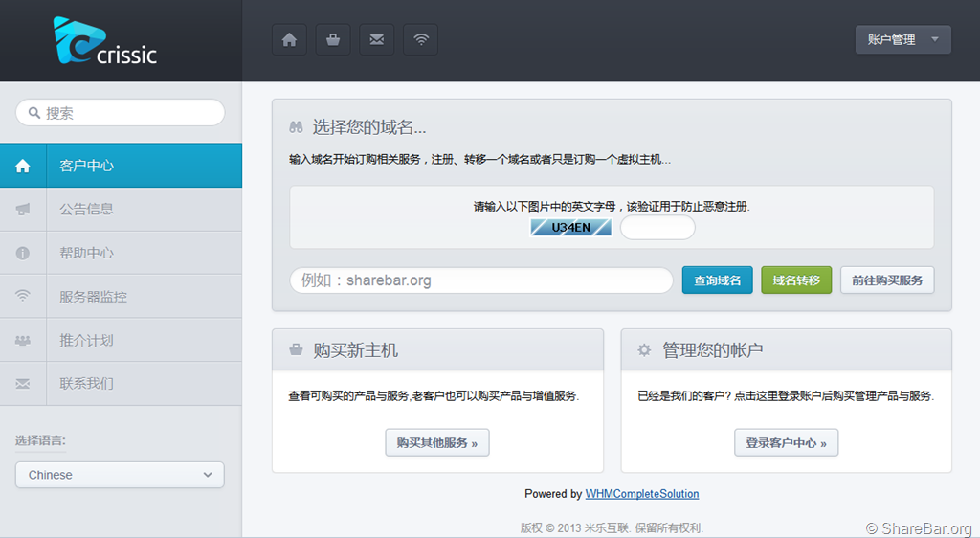Go to 联系我们 in the sidebar

pos(86,384)
